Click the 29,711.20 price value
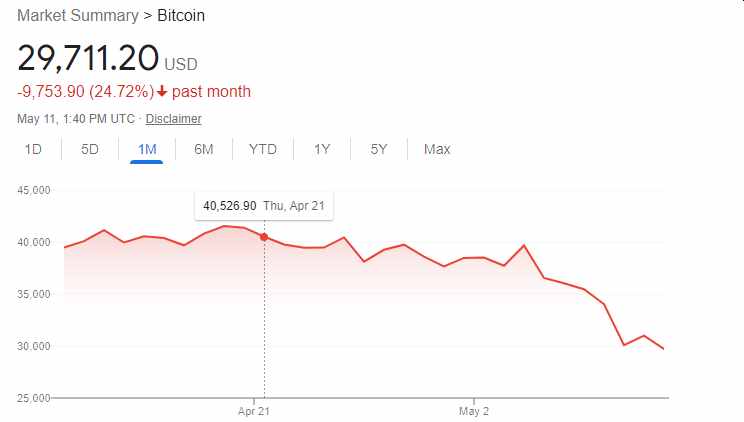The image size is (744, 422). 88,59
